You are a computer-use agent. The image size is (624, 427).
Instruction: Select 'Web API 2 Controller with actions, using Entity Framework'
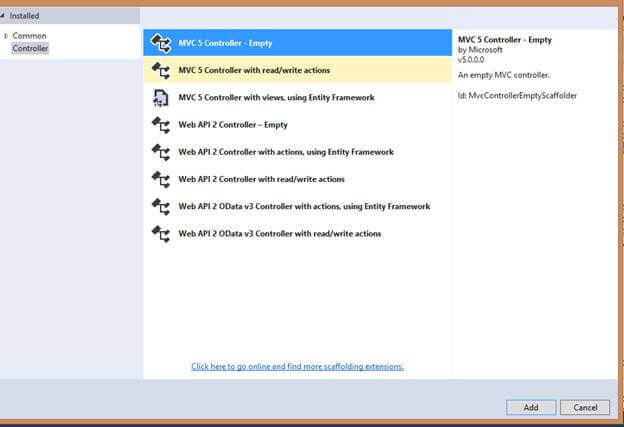click(297, 152)
